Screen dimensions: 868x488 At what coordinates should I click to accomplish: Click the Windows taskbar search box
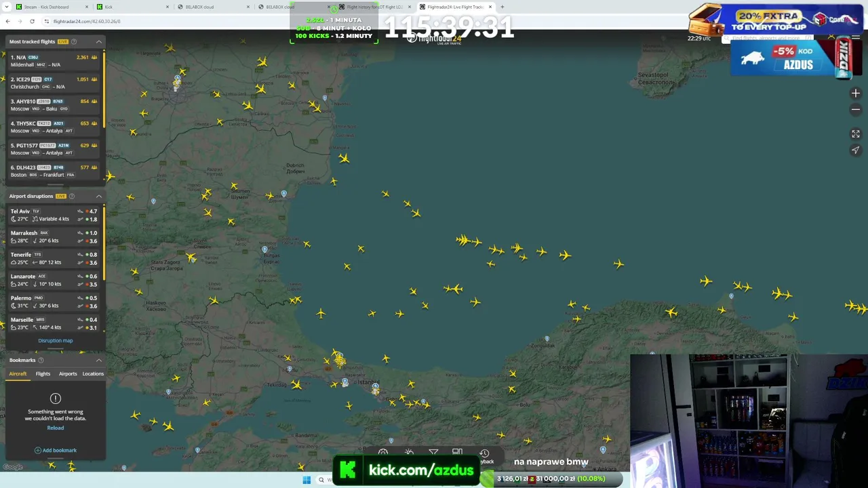point(327,480)
